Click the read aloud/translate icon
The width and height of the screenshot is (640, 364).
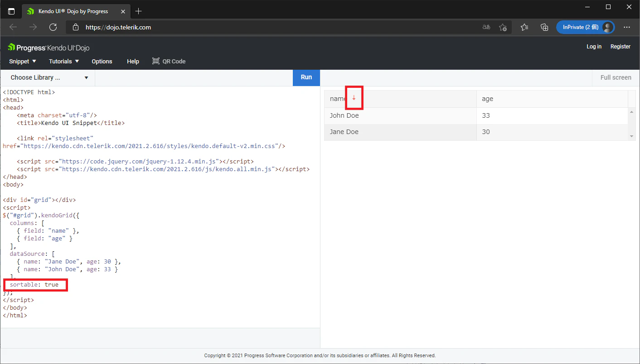[486, 27]
